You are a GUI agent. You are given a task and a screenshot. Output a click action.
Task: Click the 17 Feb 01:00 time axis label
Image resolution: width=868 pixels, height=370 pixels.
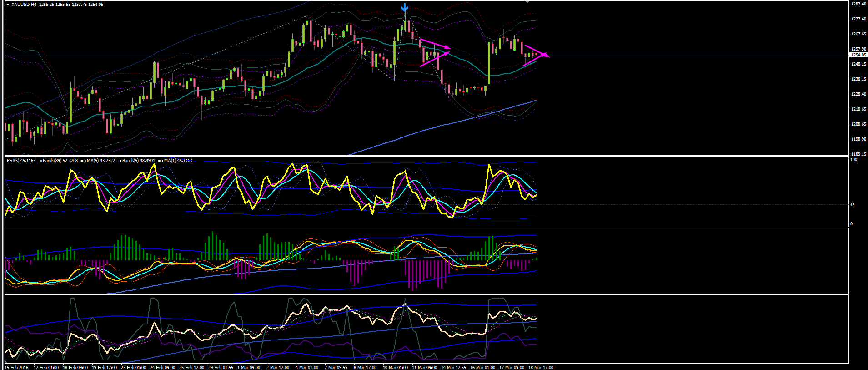click(46, 367)
